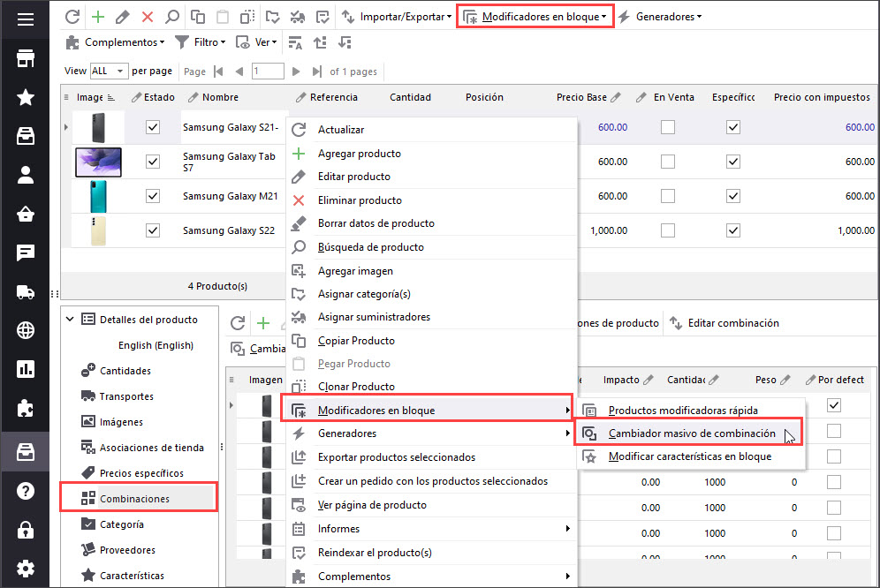Click the text sort icon beside Ver
The image size is (880, 588).
[295, 42]
